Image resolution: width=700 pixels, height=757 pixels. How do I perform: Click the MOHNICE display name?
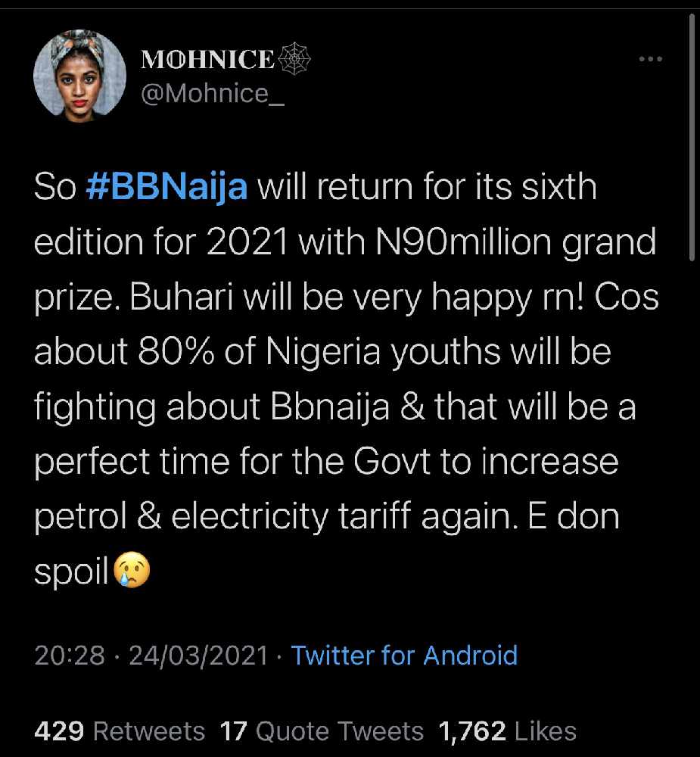pyautogui.click(x=208, y=59)
